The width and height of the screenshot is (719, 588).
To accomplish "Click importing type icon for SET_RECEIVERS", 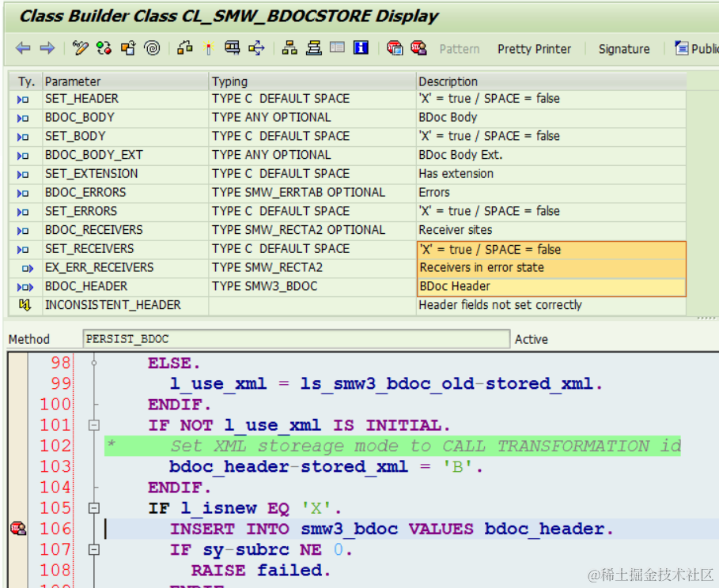I will point(23,249).
